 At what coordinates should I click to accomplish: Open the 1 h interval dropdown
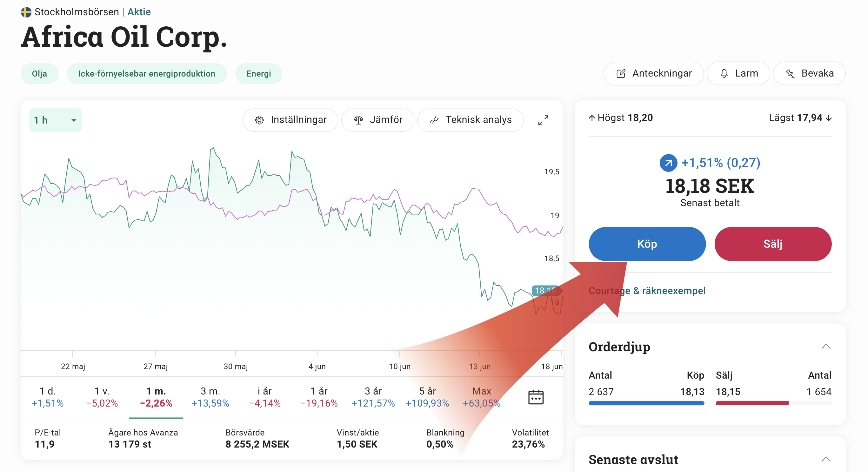click(x=56, y=120)
